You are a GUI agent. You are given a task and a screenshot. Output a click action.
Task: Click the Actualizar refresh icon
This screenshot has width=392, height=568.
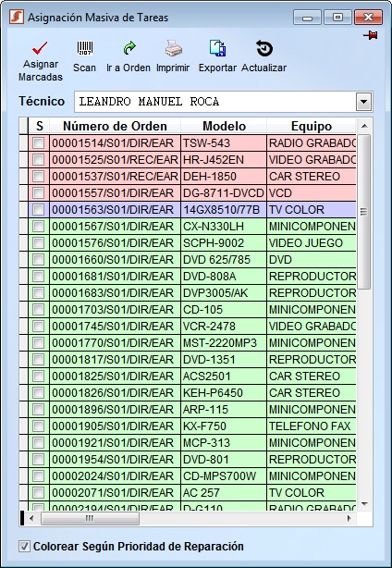pos(264,48)
